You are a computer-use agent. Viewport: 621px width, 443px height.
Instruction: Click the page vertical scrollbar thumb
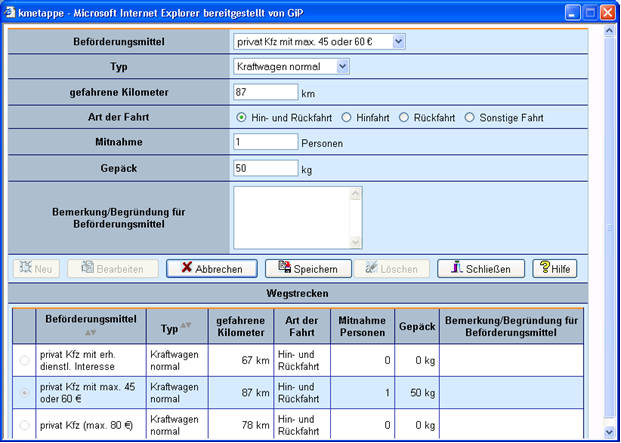point(609,228)
